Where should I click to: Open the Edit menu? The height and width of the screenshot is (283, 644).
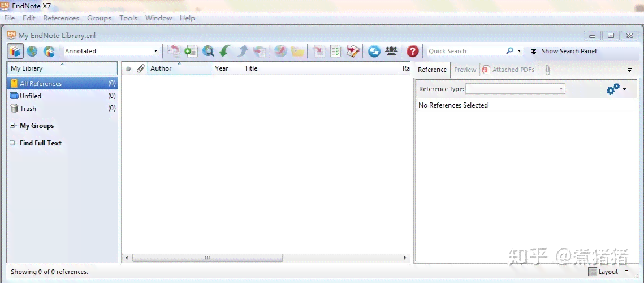[29, 18]
